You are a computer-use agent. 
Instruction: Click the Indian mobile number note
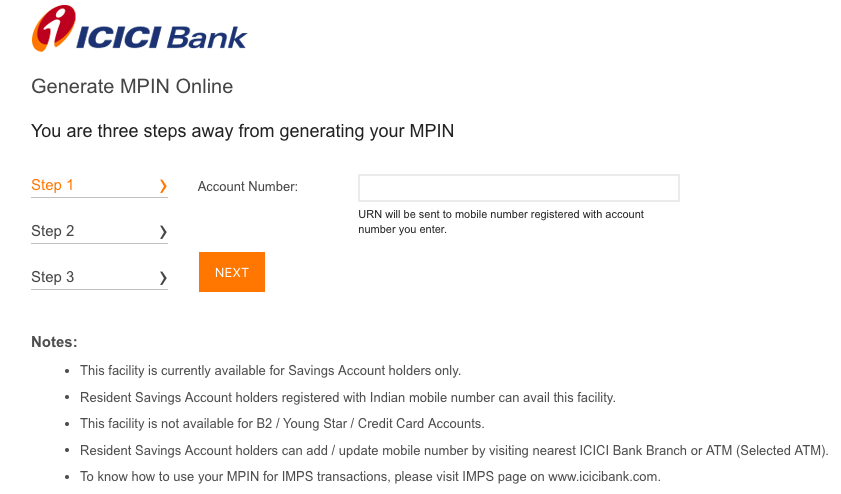pyautogui.click(x=347, y=397)
